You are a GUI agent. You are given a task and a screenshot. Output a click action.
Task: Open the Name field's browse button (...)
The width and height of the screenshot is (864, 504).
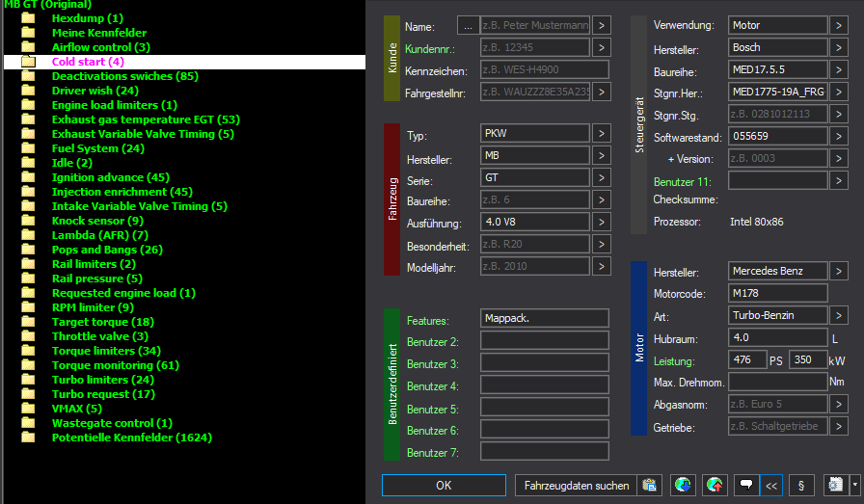click(x=468, y=25)
